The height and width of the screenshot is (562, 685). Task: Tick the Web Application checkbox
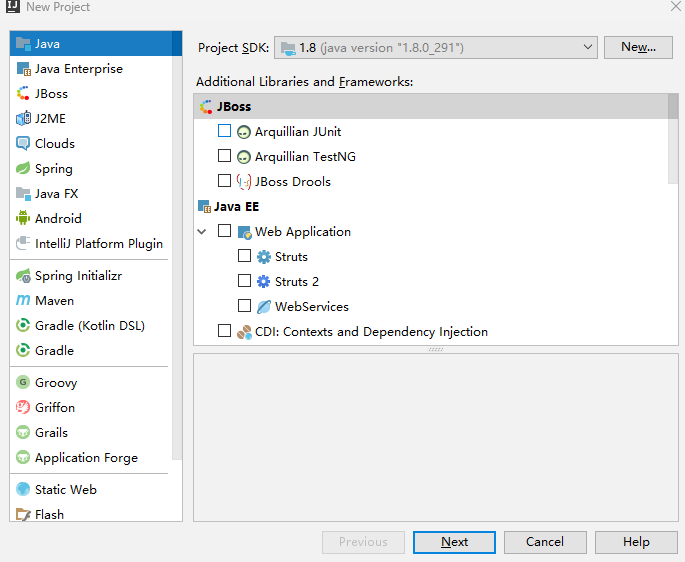(225, 230)
